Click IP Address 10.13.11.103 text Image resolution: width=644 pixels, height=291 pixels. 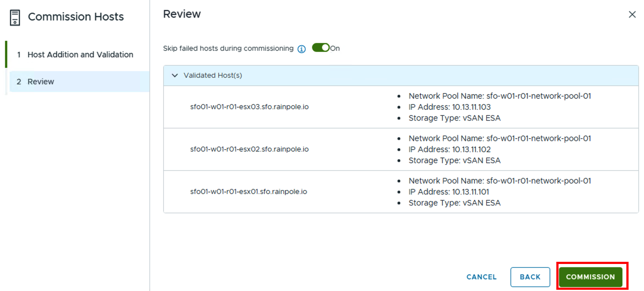[449, 107]
